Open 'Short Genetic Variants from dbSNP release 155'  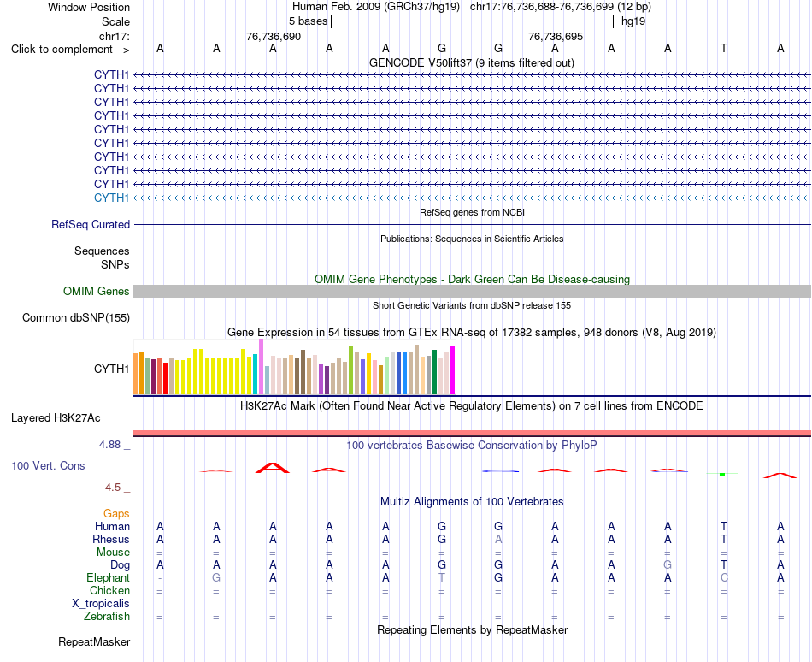(472, 305)
